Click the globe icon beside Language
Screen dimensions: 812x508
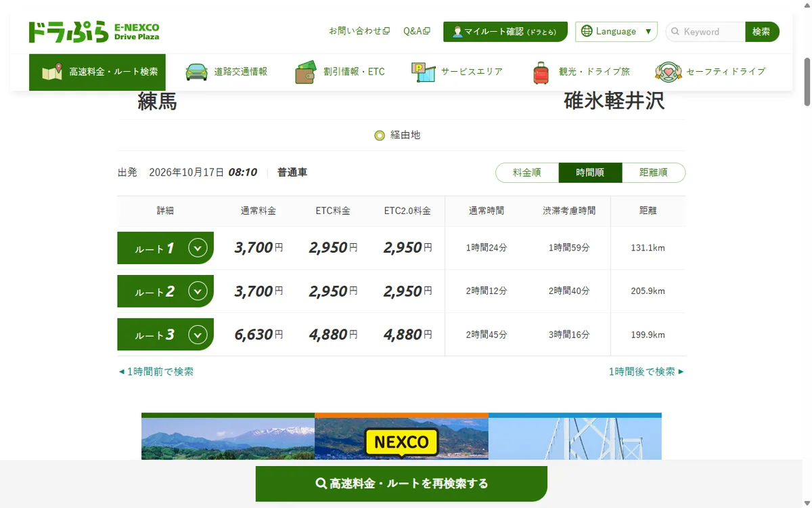click(587, 31)
